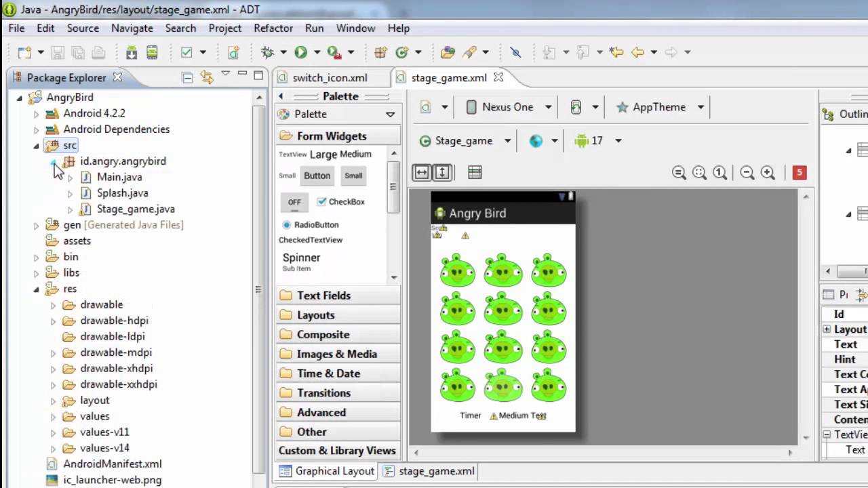Expand the drawable-hdpi folder
This screenshot has width=868, height=488.
click(54, 321)
